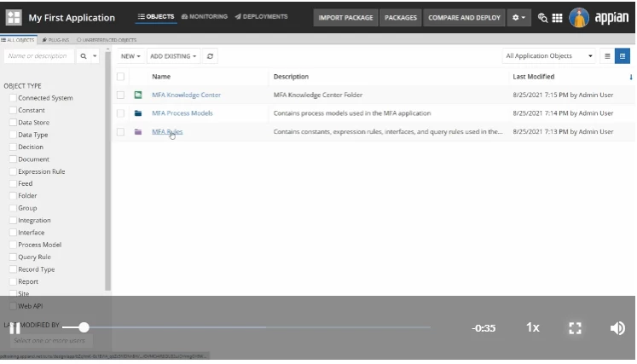The width and height of the screenshot is (637, 364).
Task: Click the Last Modified sort arrow
Action: [x=630, y=77]
